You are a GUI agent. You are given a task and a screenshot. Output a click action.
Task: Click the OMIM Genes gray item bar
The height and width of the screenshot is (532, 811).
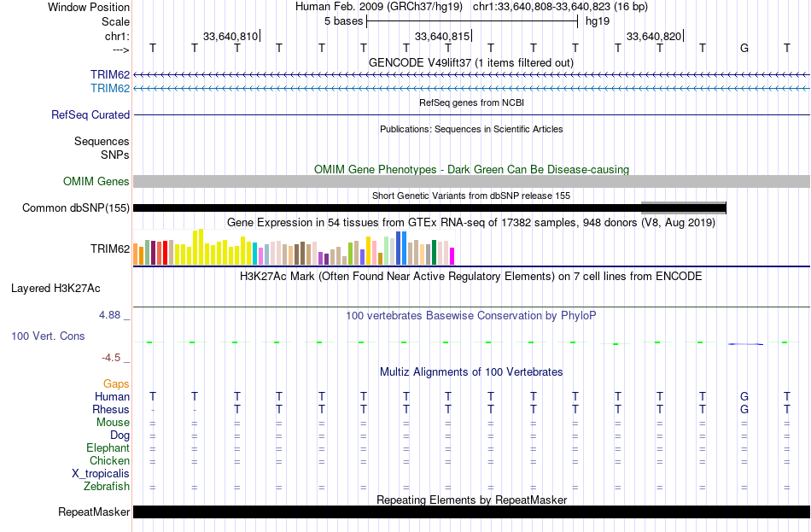pos(472,181)
